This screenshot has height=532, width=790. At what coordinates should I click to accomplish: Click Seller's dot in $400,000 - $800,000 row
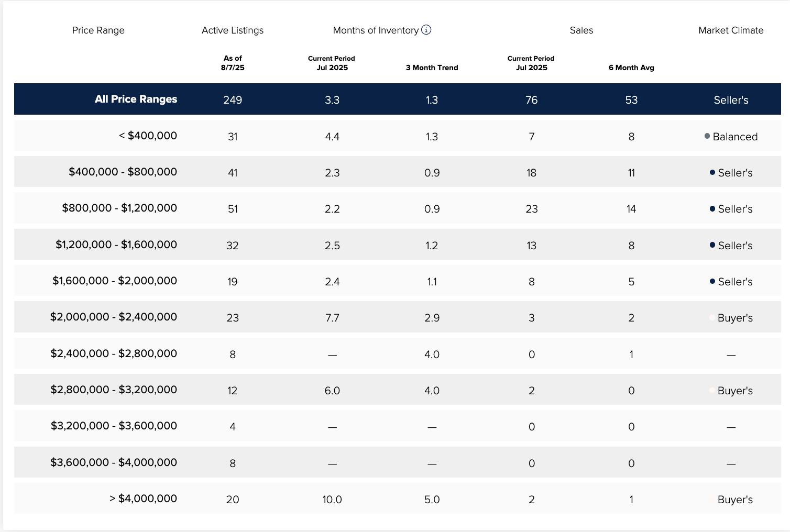point(712,172)
